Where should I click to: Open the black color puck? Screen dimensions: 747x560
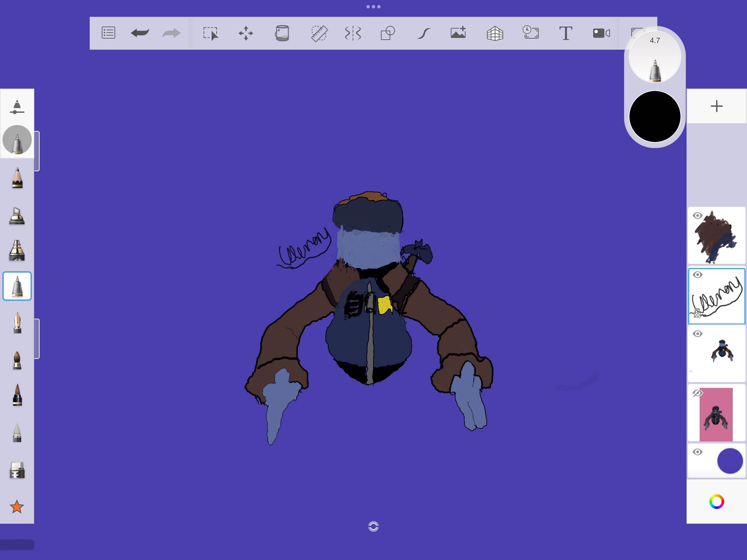coord(655,116)
